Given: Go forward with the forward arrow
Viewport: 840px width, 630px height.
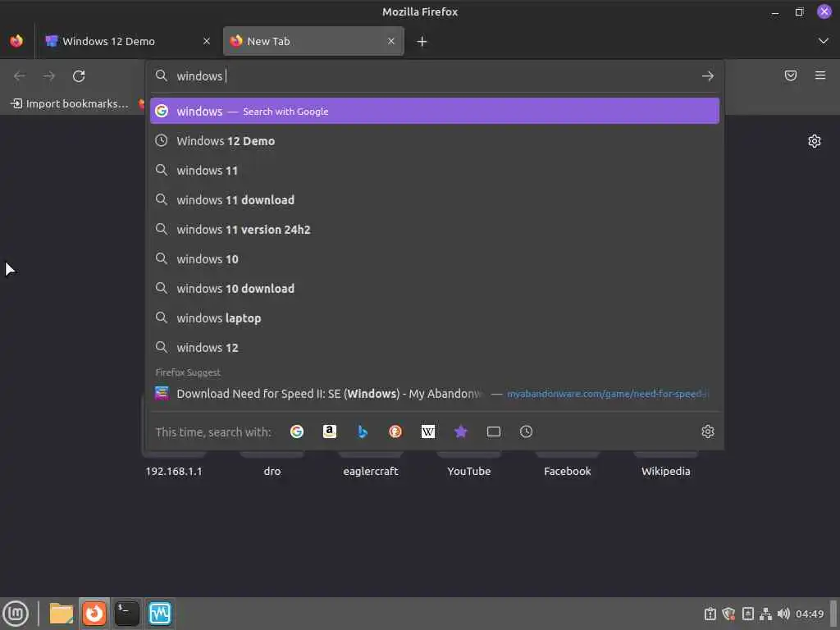Looking at the screenshot, I should (x=49, y=76).
